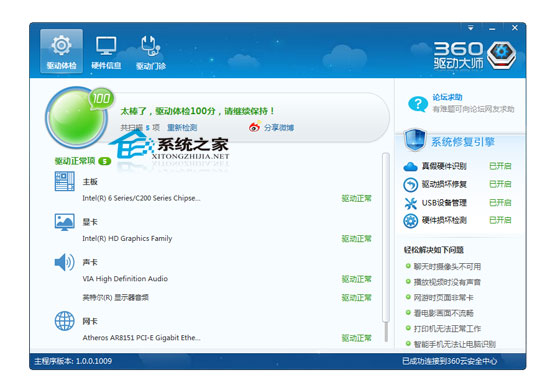Click the 网卡 globe icon
This screenshot has width=550, height=388.
point(65,321)
